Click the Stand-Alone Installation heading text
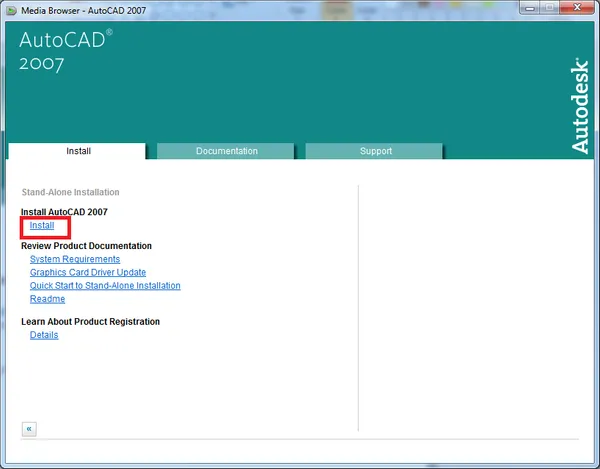This screenshot has height=469, width=600. coord(70,192)
